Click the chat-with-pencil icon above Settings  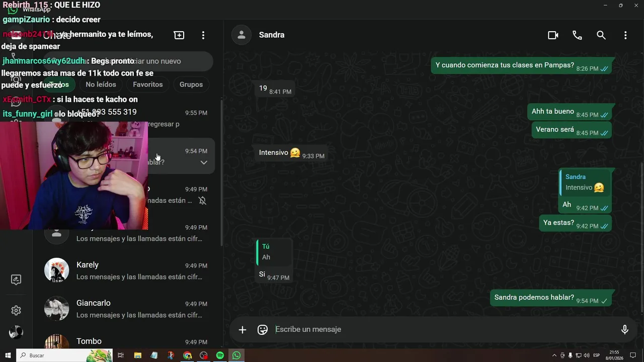pyautogui.click(x=16, y=280)
